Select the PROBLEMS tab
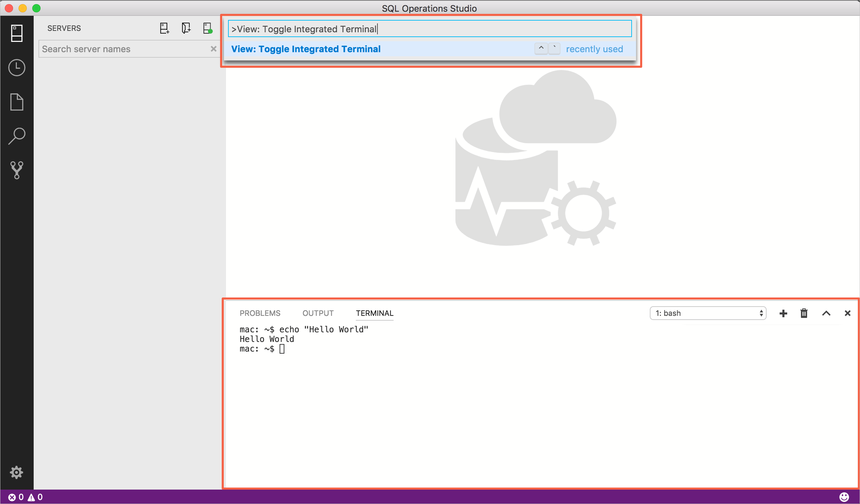The width and height of the screenshot is (860, 504). (x=260, y=313)
